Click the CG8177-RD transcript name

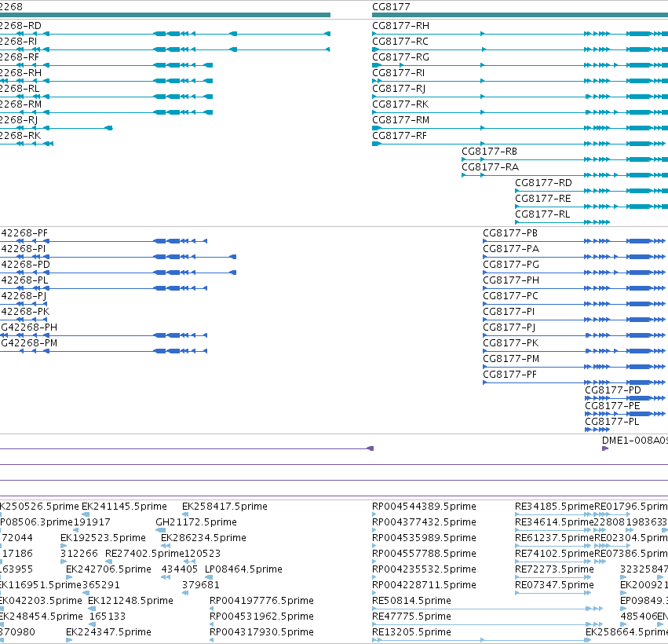coord(543,183)
